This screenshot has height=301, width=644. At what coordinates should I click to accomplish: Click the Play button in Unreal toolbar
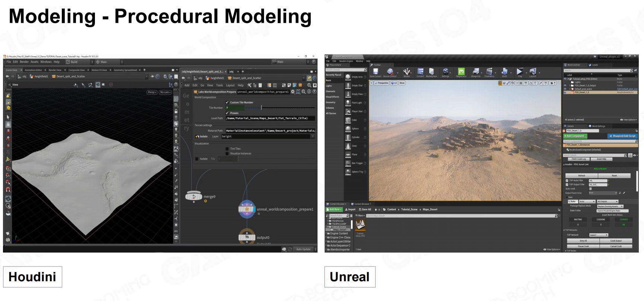click(520, 72)
